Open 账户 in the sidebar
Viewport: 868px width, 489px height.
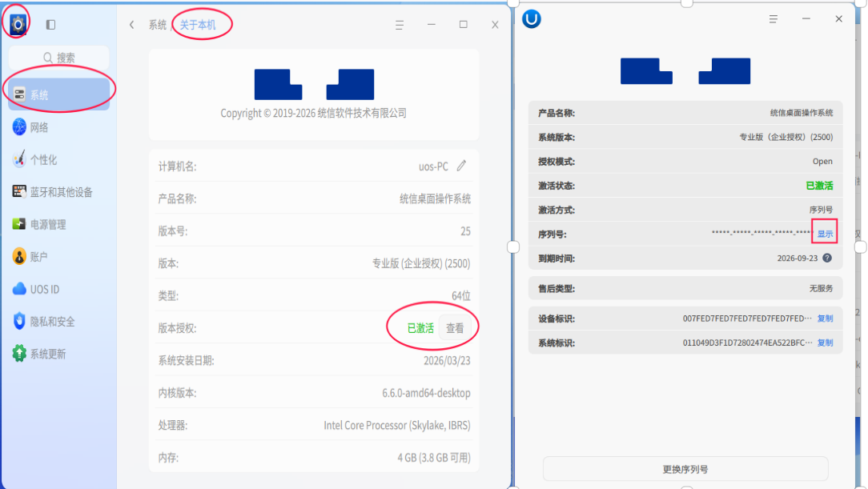pyautogui.click(x=58, y=257)
